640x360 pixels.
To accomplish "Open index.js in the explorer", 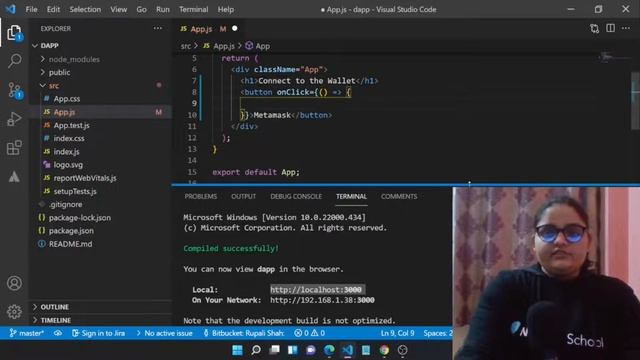I will click(67, 151).
